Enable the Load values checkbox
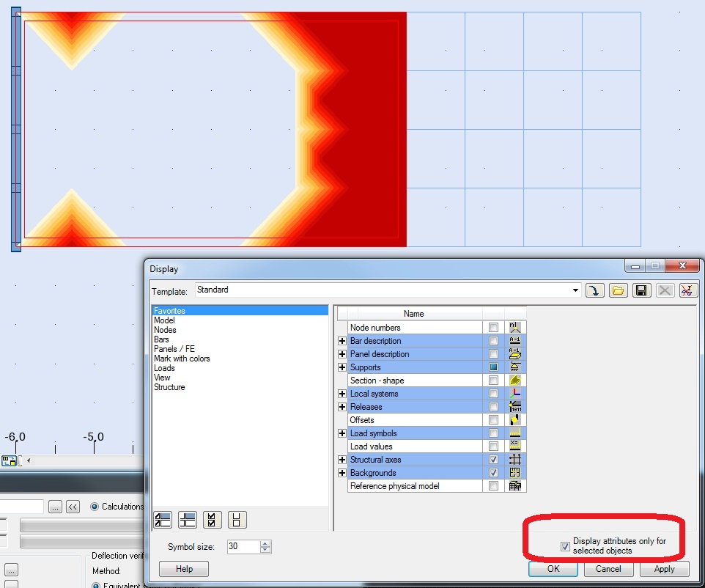This screenshot has height=588, width=705. coord(493,446)
